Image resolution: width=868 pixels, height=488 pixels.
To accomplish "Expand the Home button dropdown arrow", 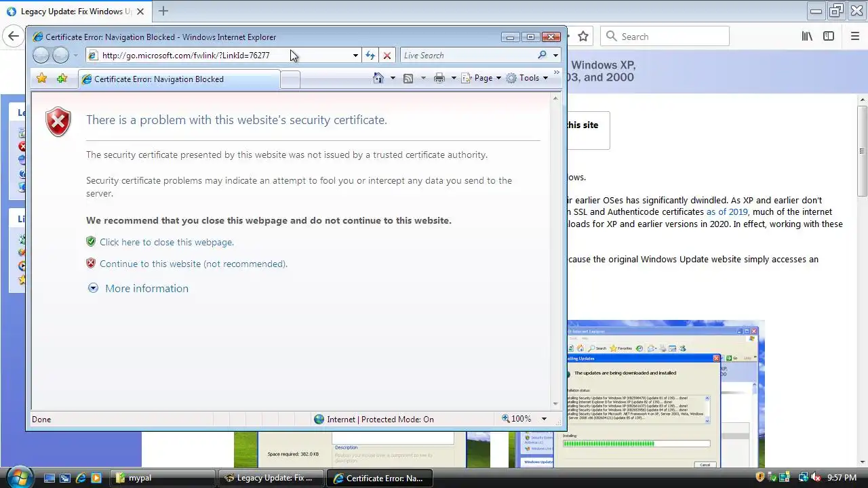I will tap(393, 79).
